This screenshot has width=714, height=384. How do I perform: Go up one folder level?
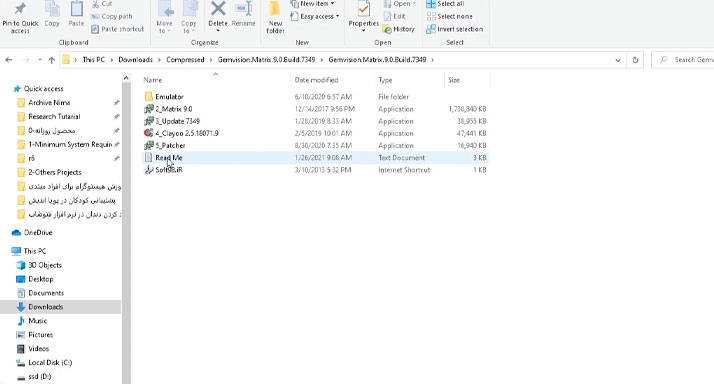[x=51, y=60]
